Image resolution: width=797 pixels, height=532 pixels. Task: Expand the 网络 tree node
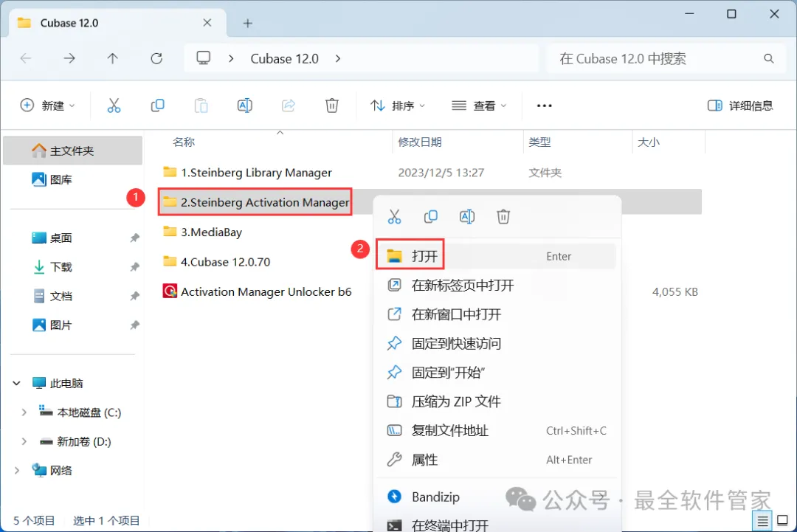click(17, 471)
